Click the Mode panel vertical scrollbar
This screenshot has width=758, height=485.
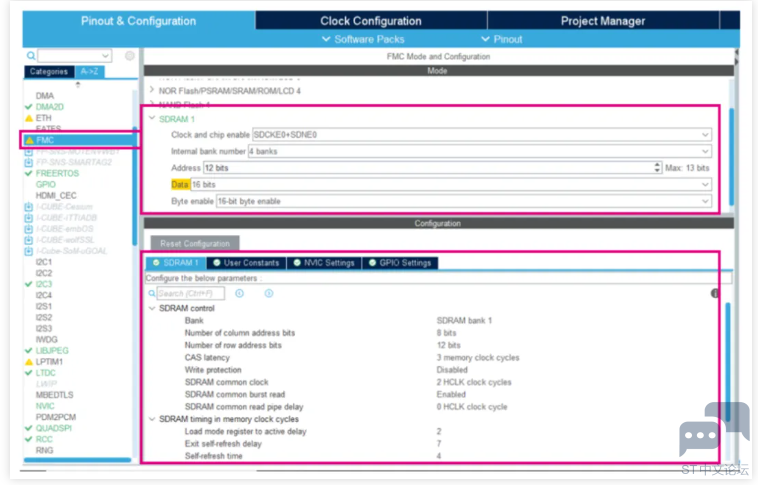[x=732, y=157]
